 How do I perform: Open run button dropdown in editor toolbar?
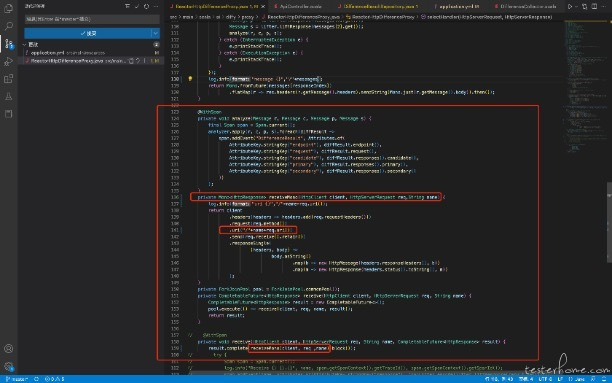576,6
